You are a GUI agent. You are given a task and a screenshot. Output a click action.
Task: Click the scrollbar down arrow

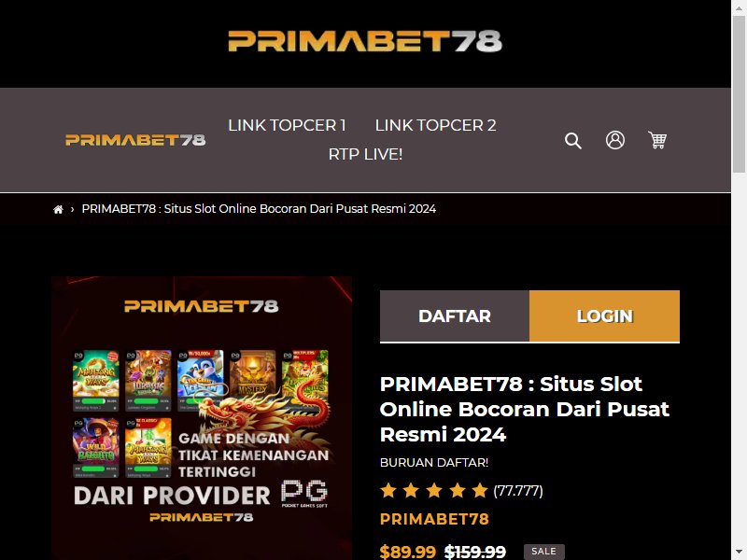pos(739,553)
